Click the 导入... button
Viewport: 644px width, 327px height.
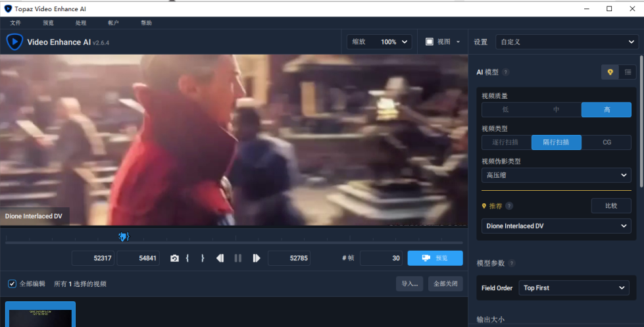pyautogui.click(x=409, y=284)
